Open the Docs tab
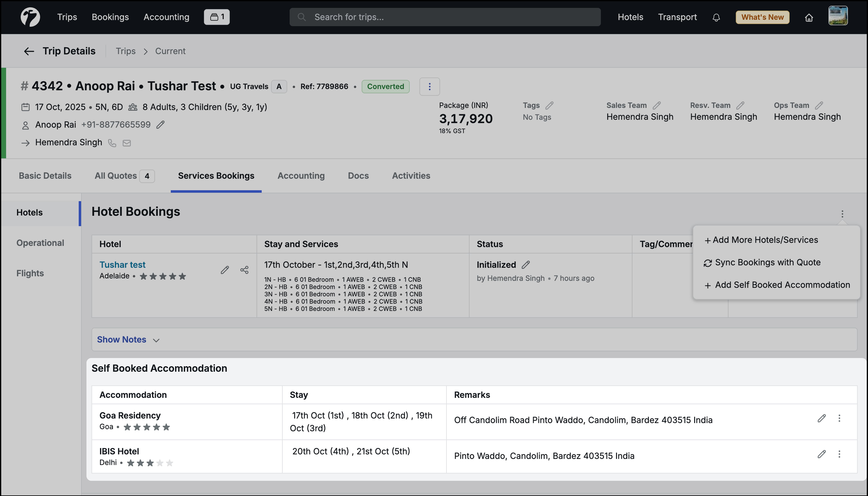868x496 pixels. click(358, 176)
